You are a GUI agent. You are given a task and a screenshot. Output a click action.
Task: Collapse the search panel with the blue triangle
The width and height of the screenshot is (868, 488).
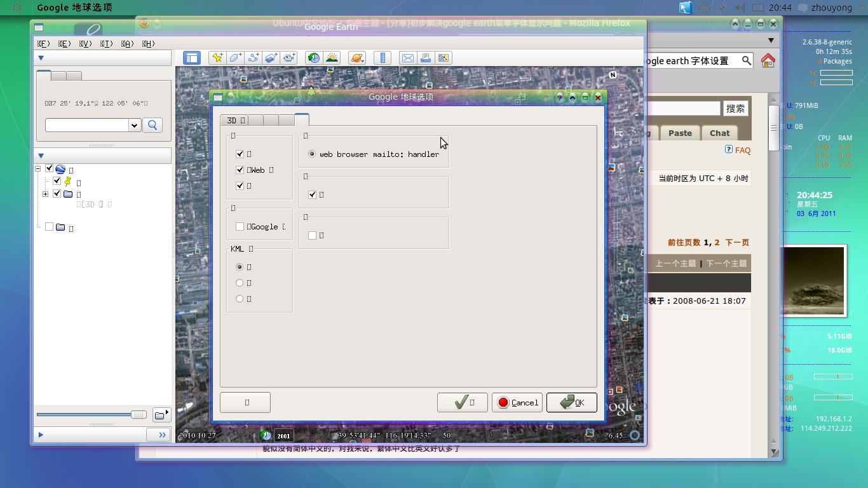[x=41, y=58]
